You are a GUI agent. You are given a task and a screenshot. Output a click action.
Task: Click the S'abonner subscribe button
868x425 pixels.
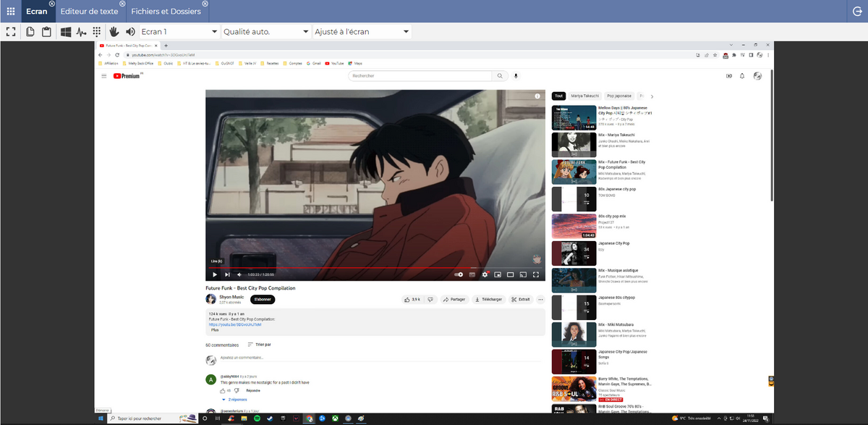tap(263, 299)
